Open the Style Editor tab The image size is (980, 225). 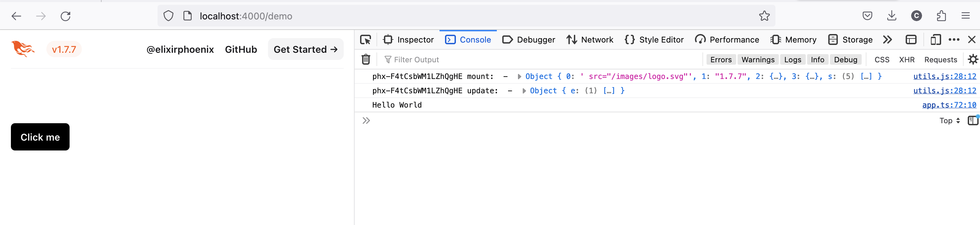(x=654, y=39)
